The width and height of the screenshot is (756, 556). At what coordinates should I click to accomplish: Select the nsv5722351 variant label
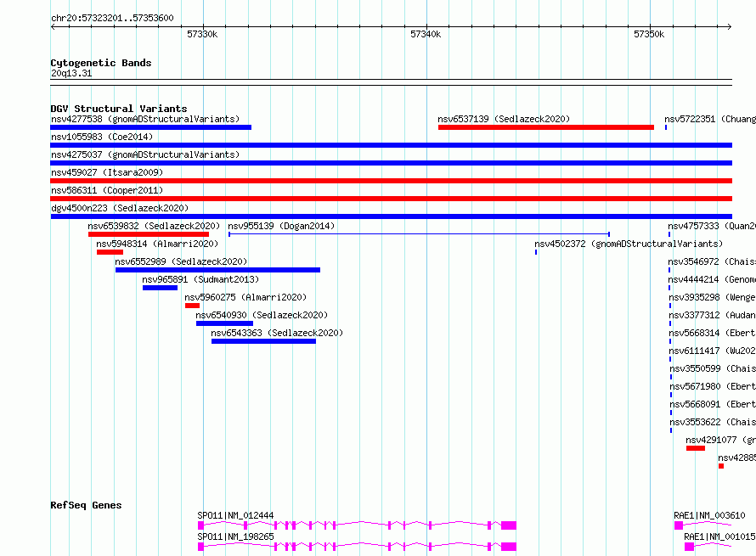710,119
